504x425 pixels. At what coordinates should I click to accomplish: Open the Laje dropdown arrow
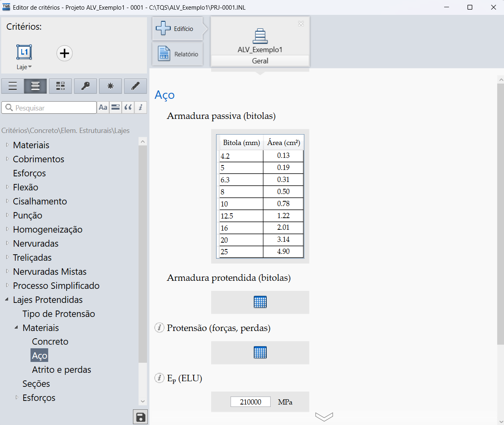tap(30, 67)
